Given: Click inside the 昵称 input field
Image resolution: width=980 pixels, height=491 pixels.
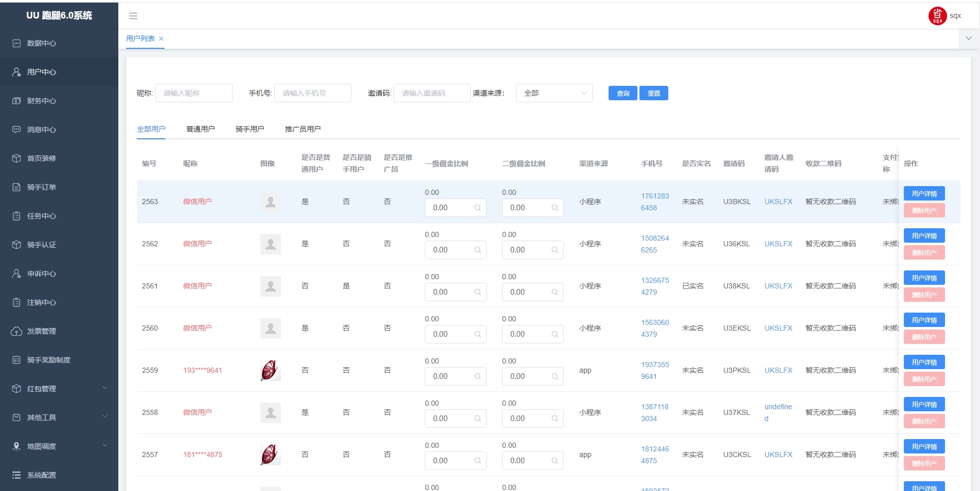Looking at the screenshot, I should coord(194,93).
